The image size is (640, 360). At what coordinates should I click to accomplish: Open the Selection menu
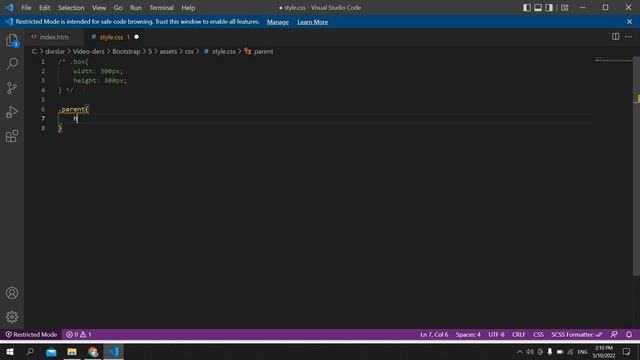coord(71,8)
